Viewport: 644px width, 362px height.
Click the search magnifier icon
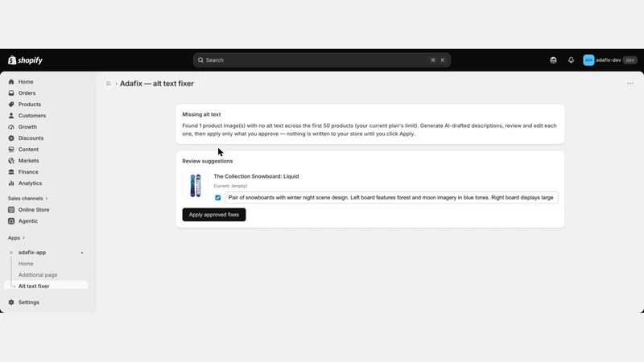coord(200,60)
